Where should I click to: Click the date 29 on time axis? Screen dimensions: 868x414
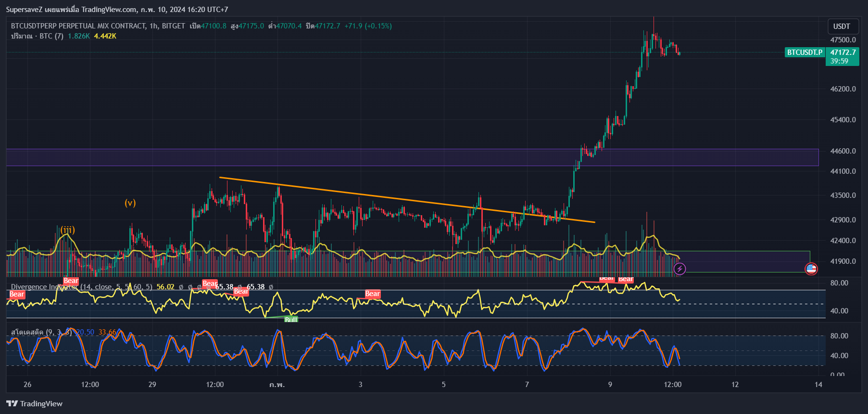[152, 385]
